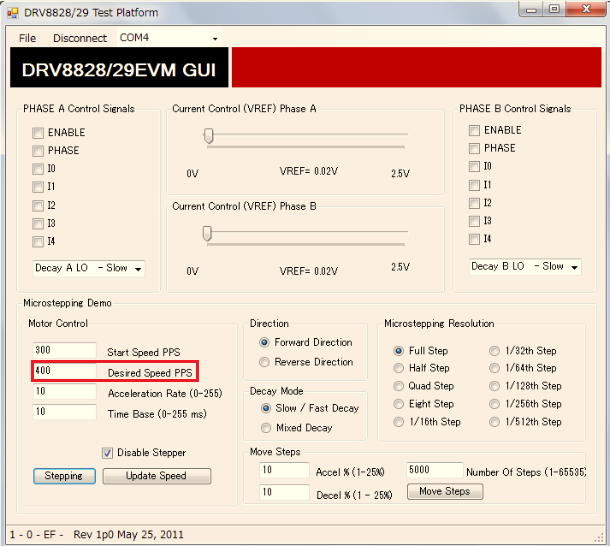Click the Update Speed button
This screenshot has height=546, width=610.
[157, 476]
